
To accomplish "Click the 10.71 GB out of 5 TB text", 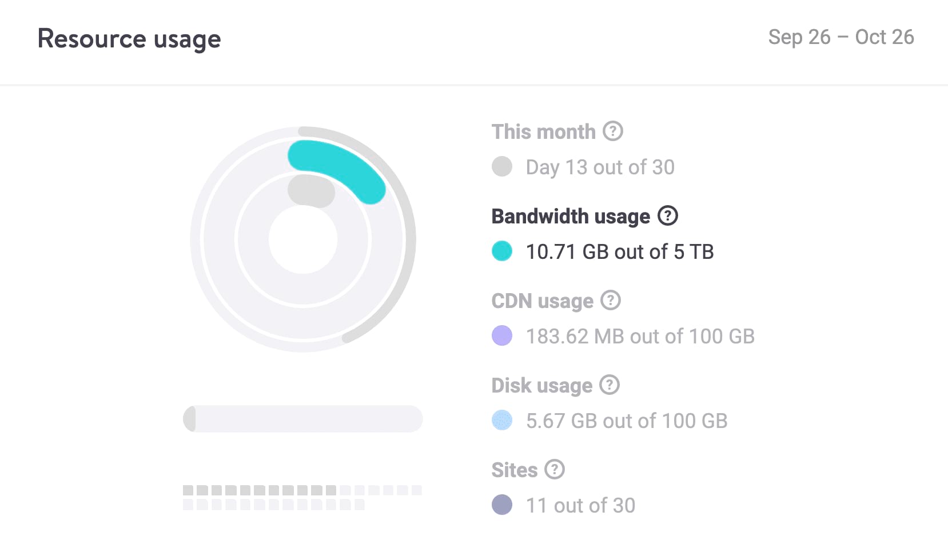I will [x=619, y=251].
